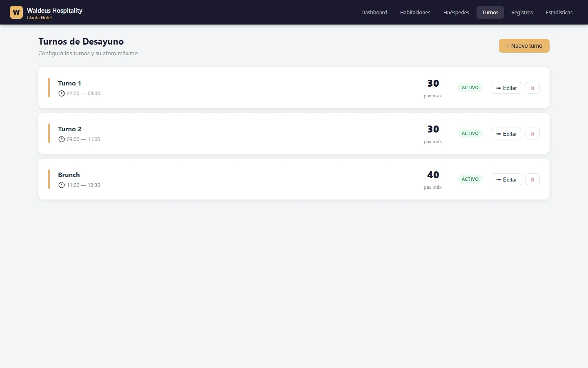
Task: Delete Turno 2 with trash icon
Action: point(532,134)
